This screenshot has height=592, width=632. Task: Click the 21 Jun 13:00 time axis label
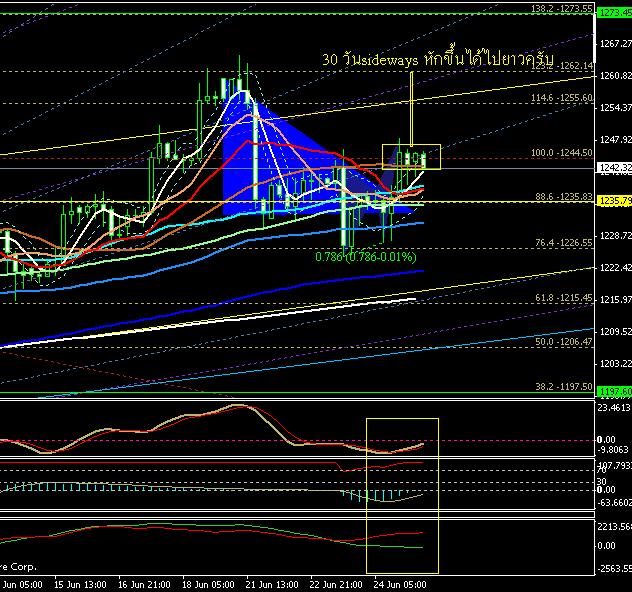tap(272, 583)
